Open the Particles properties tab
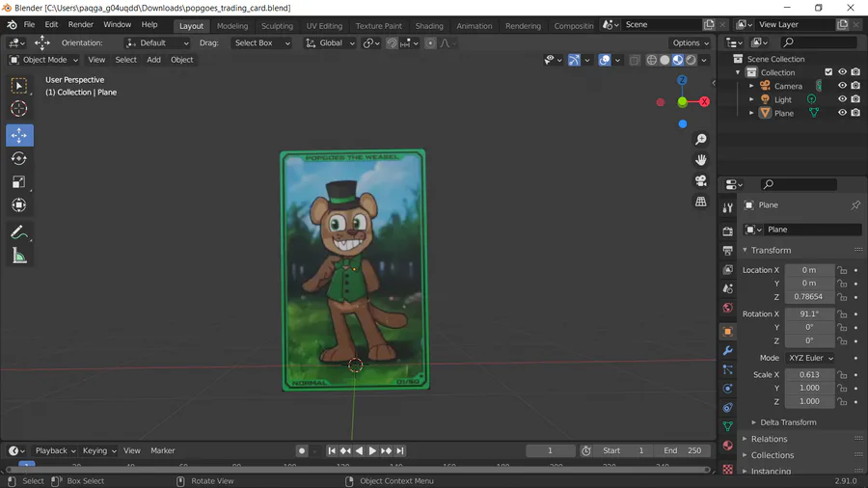868x488 pixels. 728,369
